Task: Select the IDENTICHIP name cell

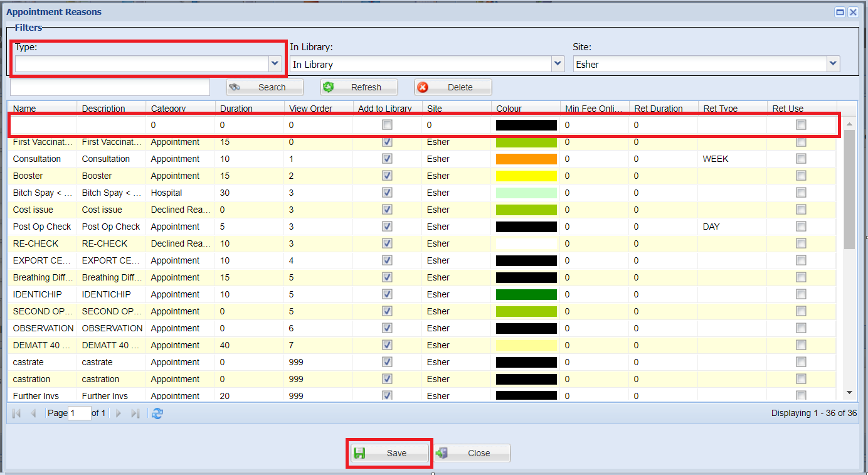Action: (x=42, y=294)
